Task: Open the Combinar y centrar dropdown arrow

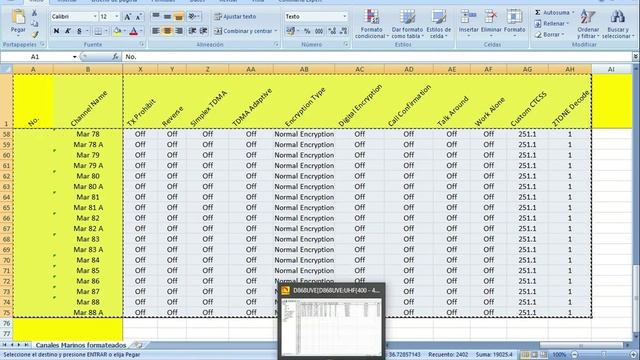Action: tap(276, 31)
